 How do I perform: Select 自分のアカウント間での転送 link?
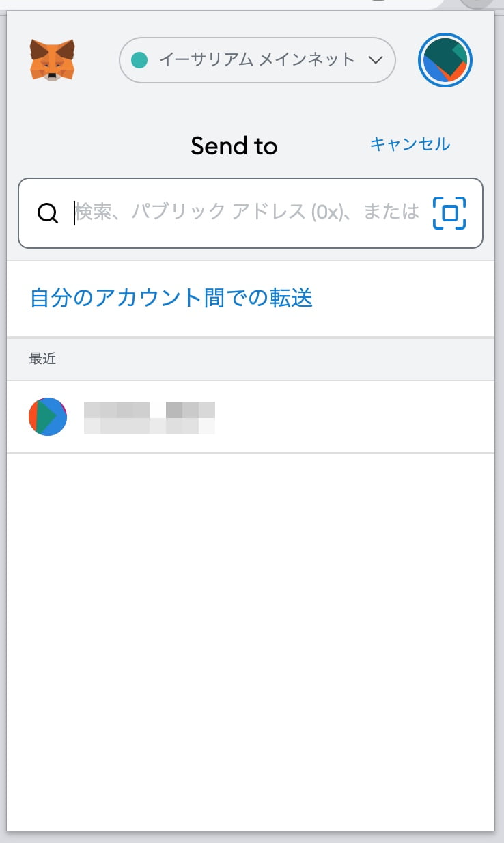point(171,298)
